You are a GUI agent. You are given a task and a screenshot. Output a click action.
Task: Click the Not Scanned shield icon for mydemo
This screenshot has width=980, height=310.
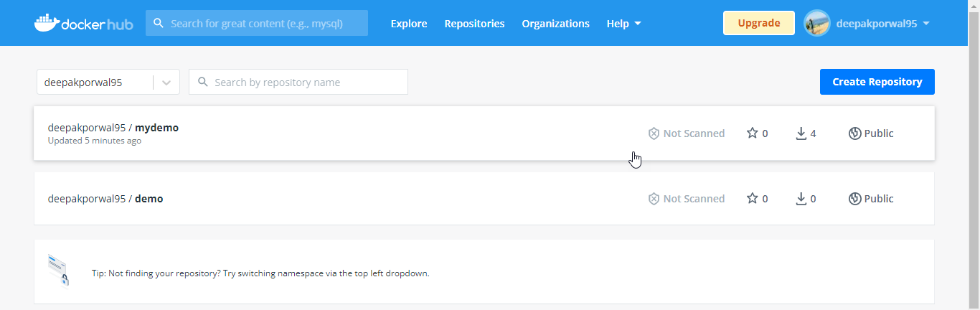click(654, 133)
